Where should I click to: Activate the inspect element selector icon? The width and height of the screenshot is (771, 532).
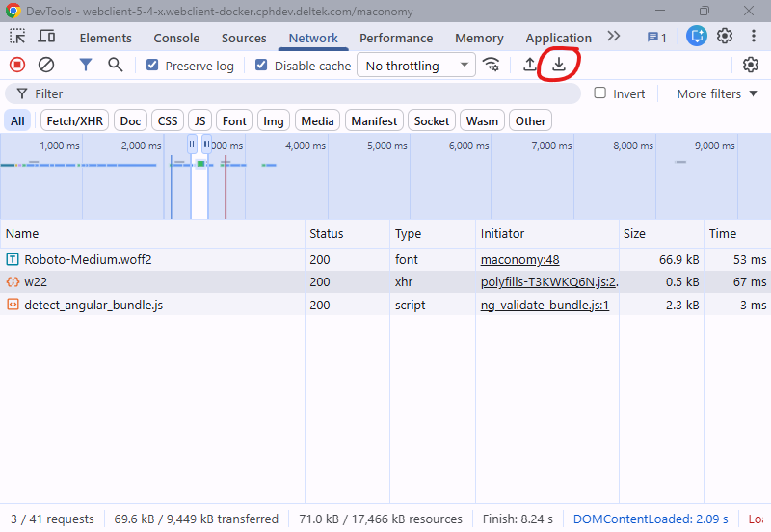tap(17, 37)
